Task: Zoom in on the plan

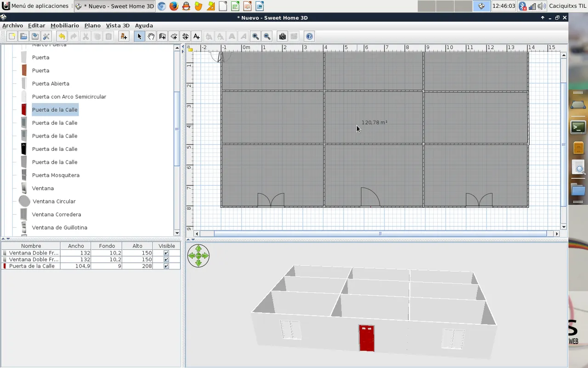Action: click(255, 36)
